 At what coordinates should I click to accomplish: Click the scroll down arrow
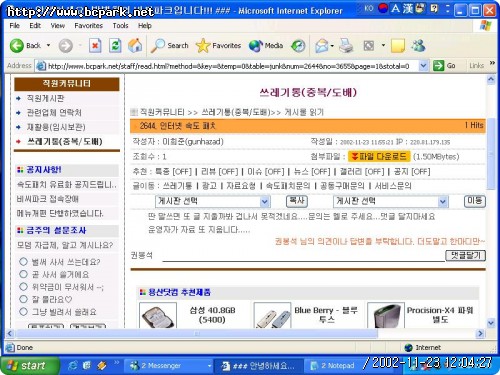(x=491, y=323)
